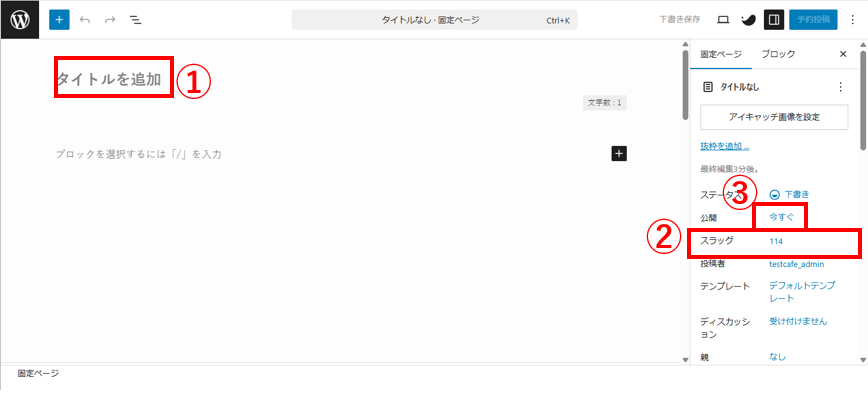The image size is (868, 399).
Task: Click 下書き保存 to save draft
Action: coord(680,19)
